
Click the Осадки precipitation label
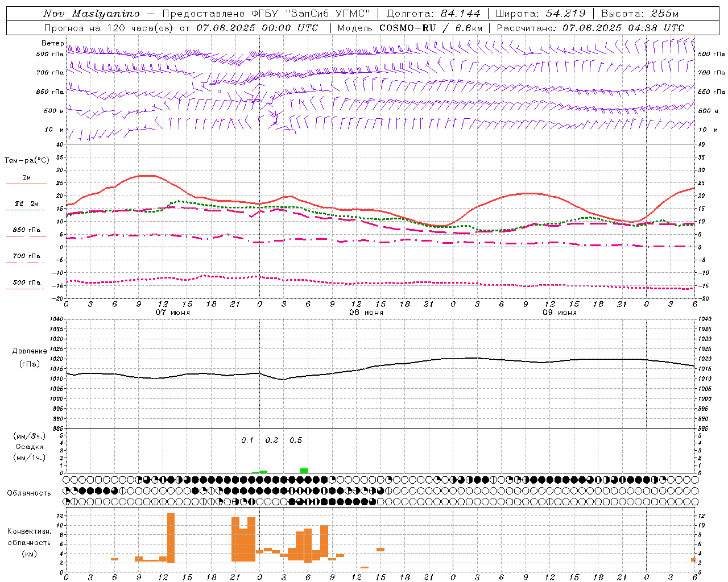pyautogui.click(x=30, y=447)
